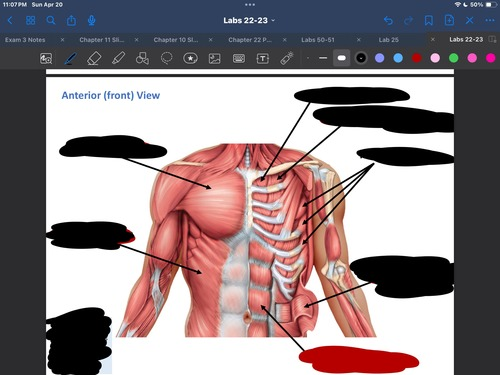500x375 pixels.
Task: Close the Chapter 11 Sli... tab
Action: point(136,40)
